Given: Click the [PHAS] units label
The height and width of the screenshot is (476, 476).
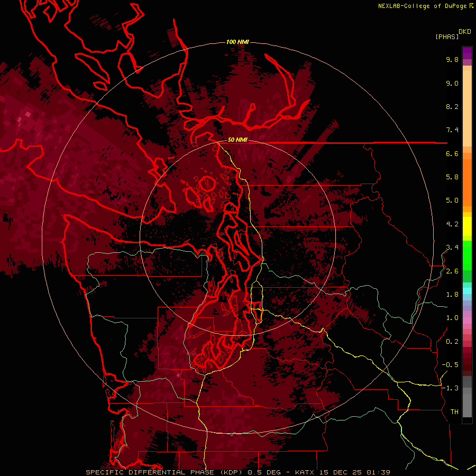Looking at the screenshot, I should (x=447, y=36).
